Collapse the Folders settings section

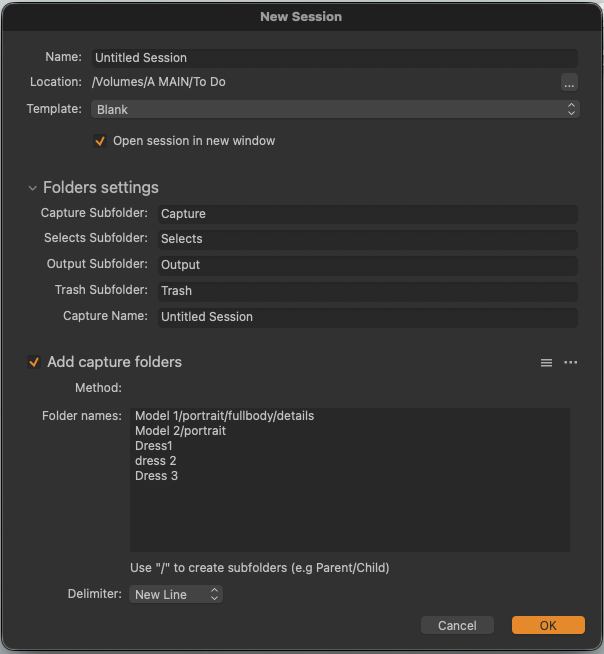pyautogui.click(x=33, y=188)
